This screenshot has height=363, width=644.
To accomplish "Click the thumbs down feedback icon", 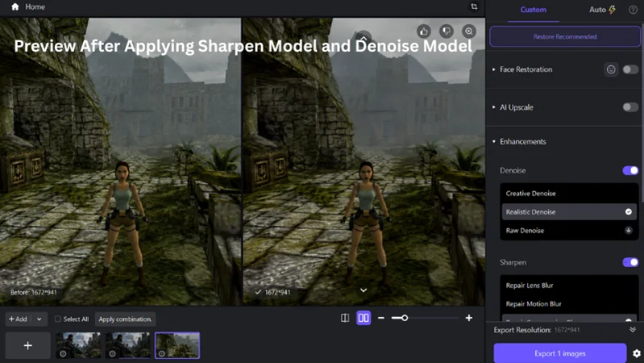I will [x=447, y=31].
